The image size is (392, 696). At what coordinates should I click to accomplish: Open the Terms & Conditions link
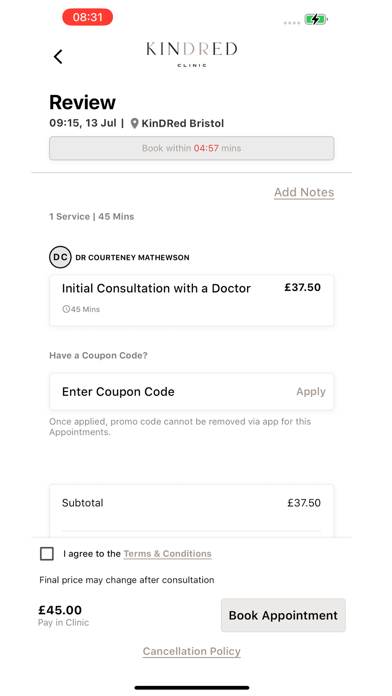[x=167, y=554]
